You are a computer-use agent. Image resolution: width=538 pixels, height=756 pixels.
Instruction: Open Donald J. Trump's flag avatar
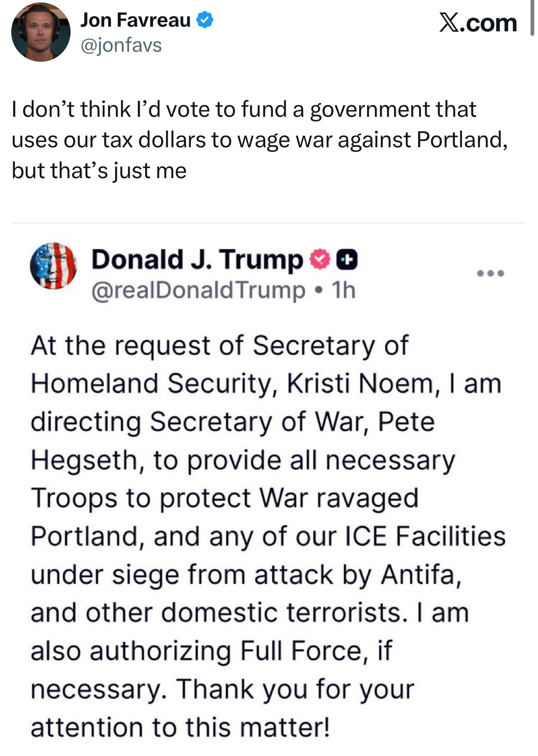53,266
